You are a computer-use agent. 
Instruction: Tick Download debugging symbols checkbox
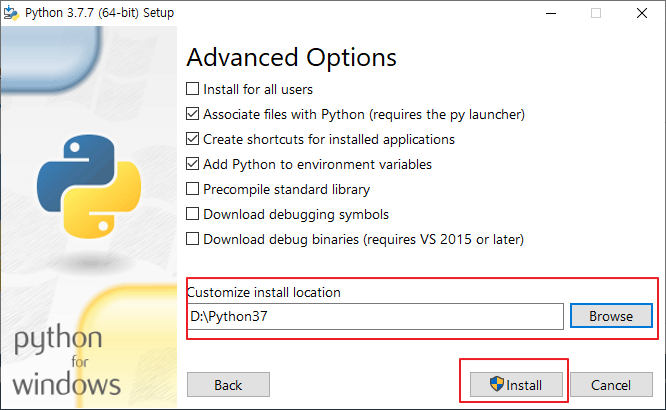pyautogui.click(x=192, y=214)
